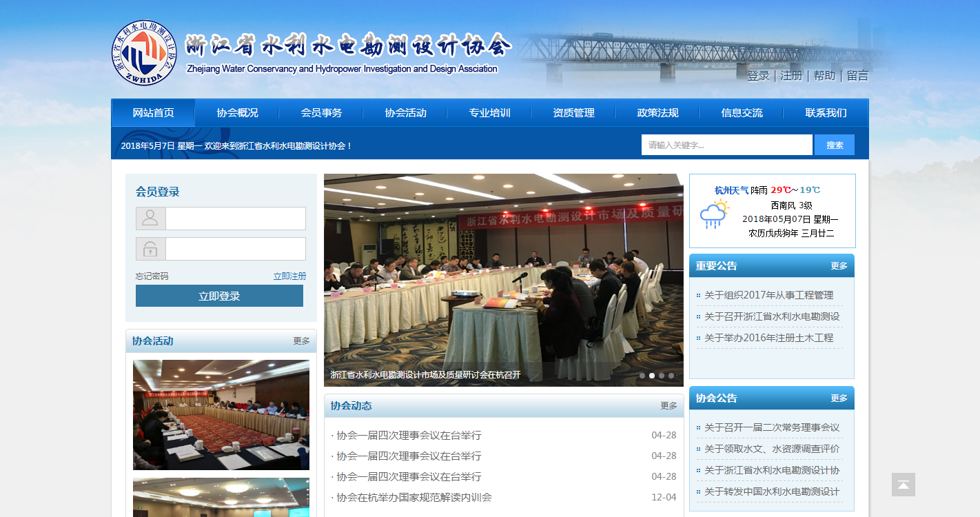This screenshot has height=517, width=980.
Task: Click the keyword search input field
Action: (x=726, y=145)
